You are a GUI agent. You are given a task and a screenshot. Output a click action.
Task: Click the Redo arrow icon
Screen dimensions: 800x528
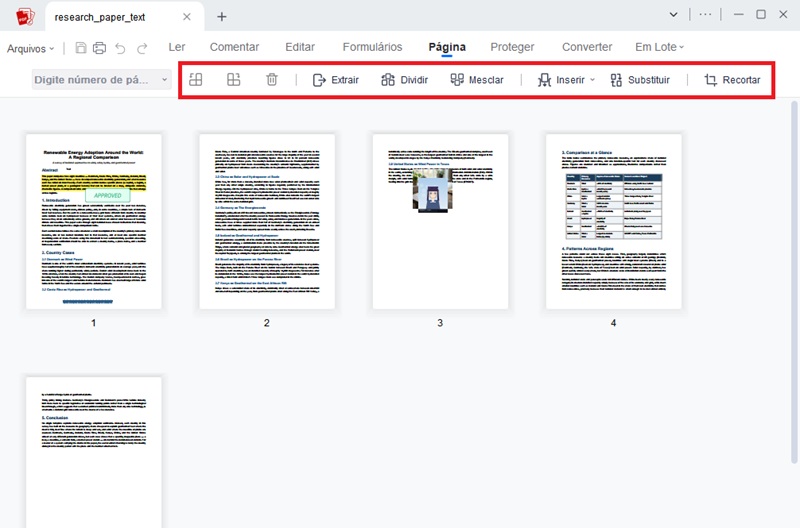142,48
